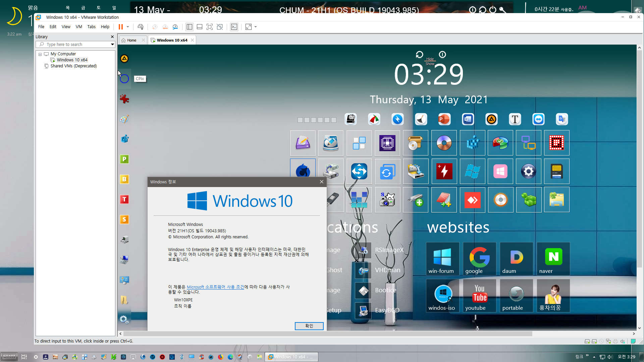Open the Tabs menu
Viewport: 644px width, 362px height.
(92, 27)
